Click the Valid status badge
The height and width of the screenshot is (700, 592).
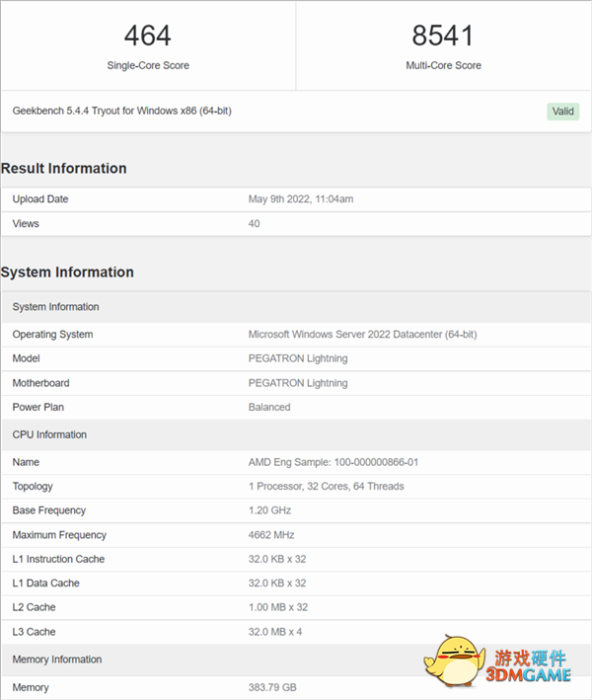(563, 112)
